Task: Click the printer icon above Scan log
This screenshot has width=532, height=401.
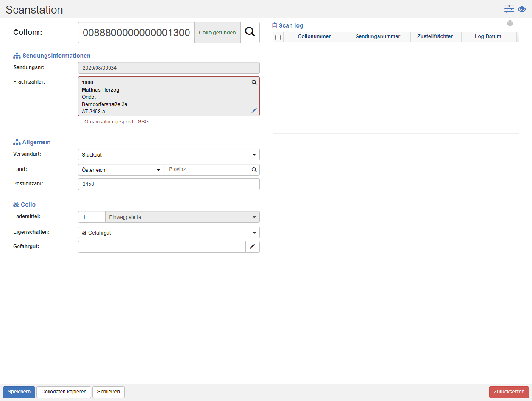Action: click(510, 23)
